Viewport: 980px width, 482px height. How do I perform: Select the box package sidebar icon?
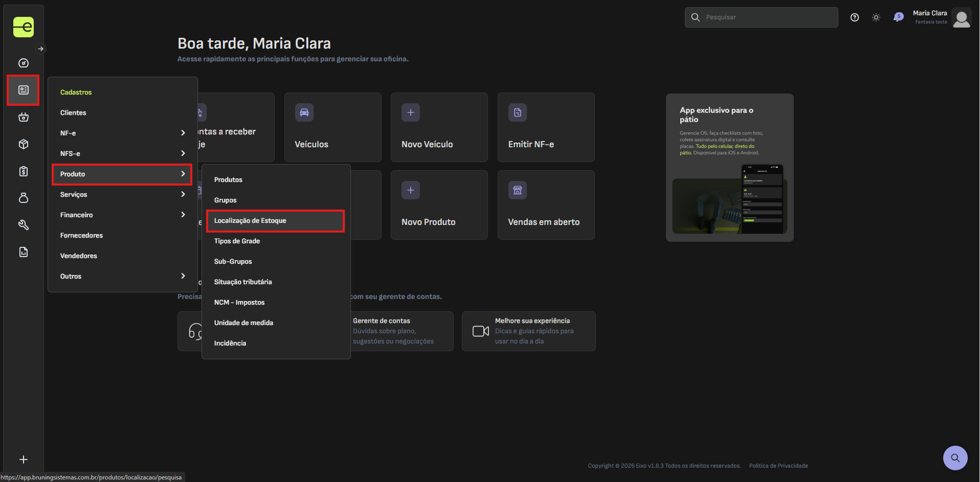tap(24, 144)
